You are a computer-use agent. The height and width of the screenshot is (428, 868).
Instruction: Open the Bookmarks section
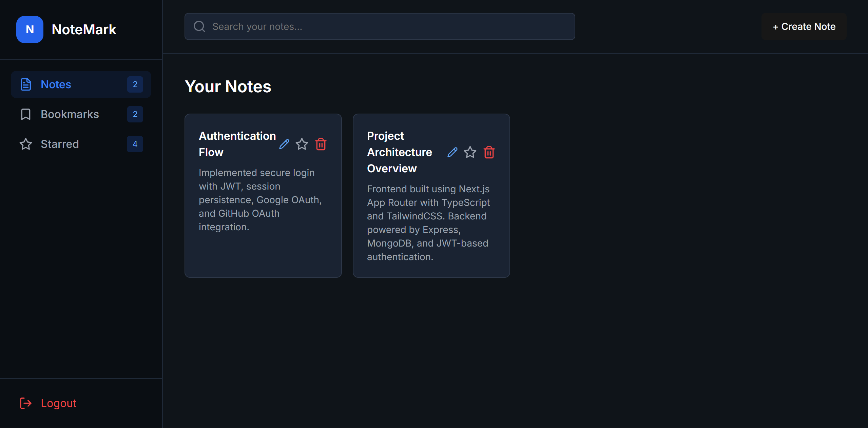(x=70, y=114)
